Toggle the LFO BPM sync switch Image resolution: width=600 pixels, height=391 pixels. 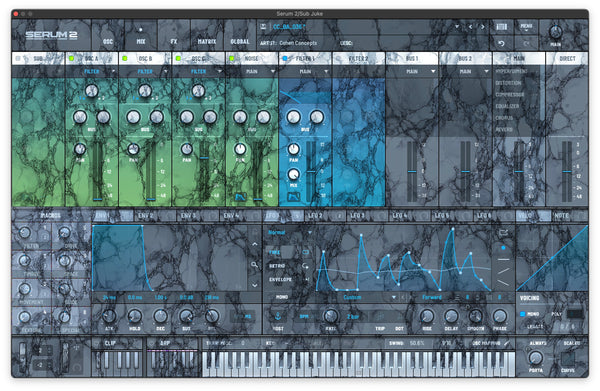point(304,316)
